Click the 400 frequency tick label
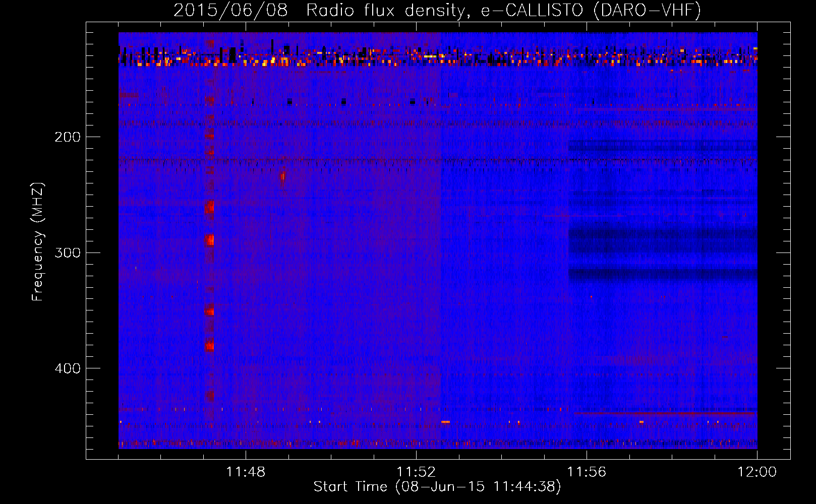The image size is (816, 504). pyautogui.click(x=68, y=368)
